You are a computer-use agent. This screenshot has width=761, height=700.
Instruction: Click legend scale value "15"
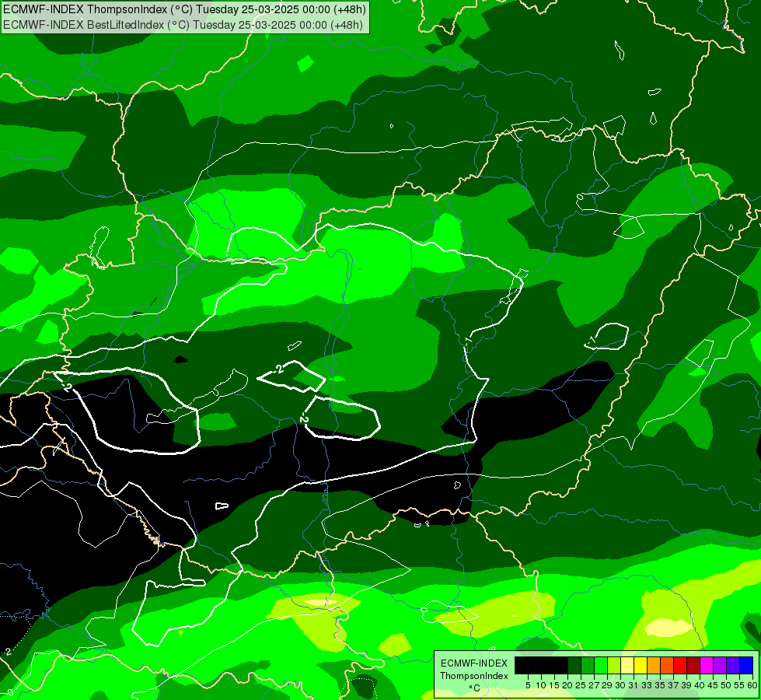click(x=555, y=685)
